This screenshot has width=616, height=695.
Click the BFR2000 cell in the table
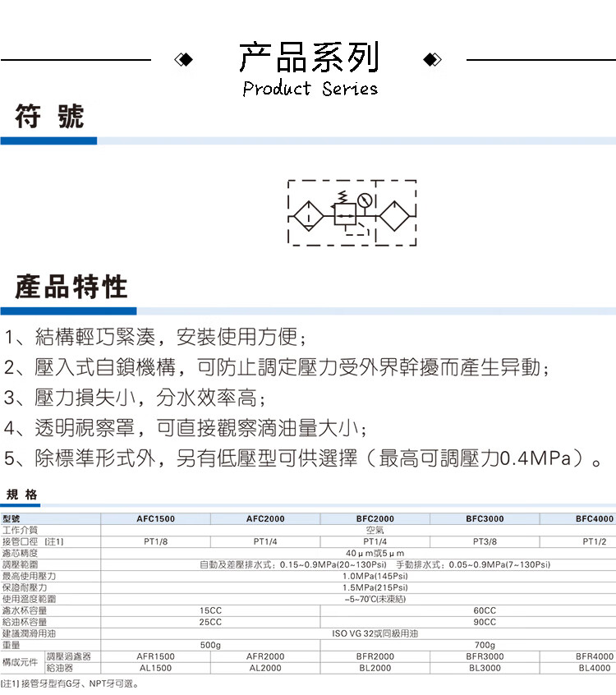click(x=375, y=657)
